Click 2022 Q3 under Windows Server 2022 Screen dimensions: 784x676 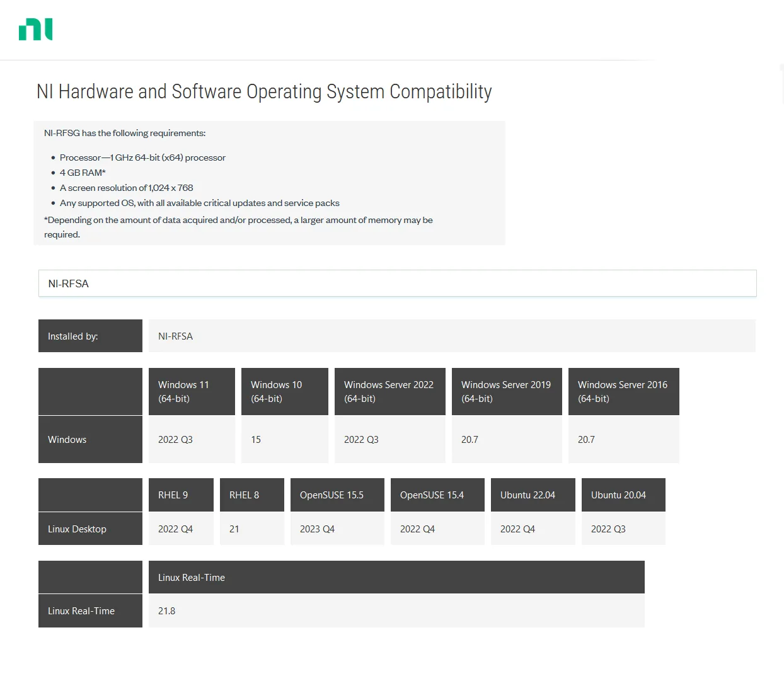(390, 439)
